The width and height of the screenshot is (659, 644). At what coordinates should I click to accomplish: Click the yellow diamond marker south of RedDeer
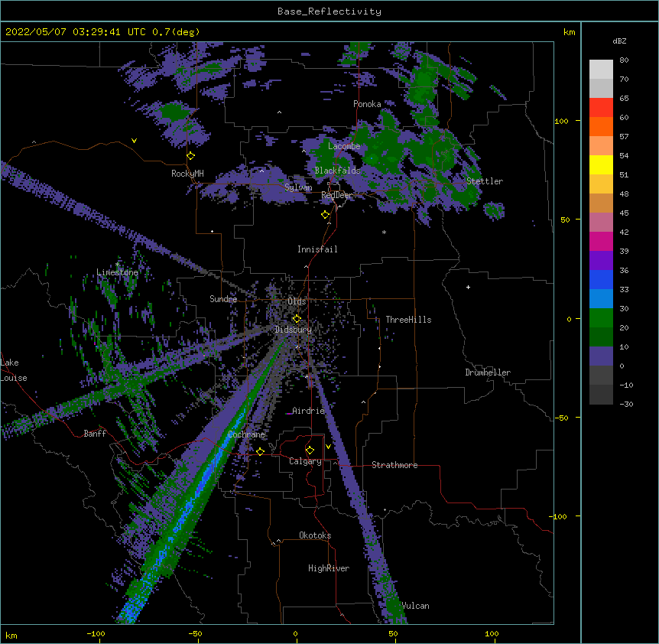(326, 215)
